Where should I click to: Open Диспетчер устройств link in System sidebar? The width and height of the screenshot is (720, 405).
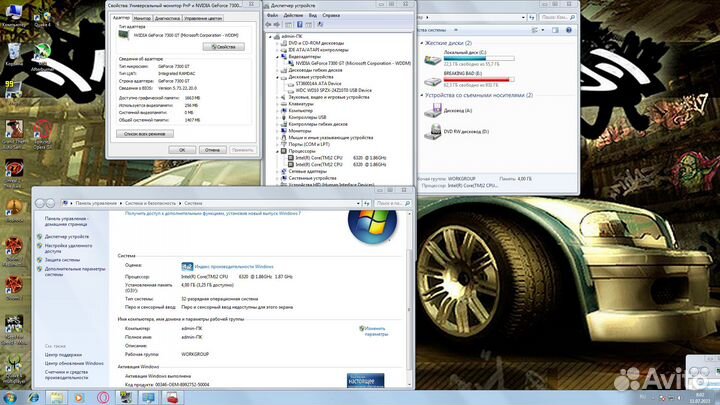67,236
